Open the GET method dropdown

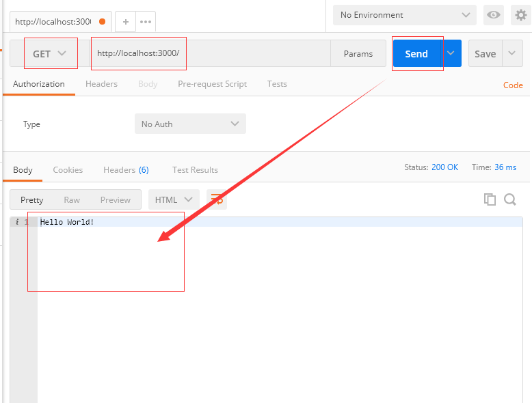(49, 53)
